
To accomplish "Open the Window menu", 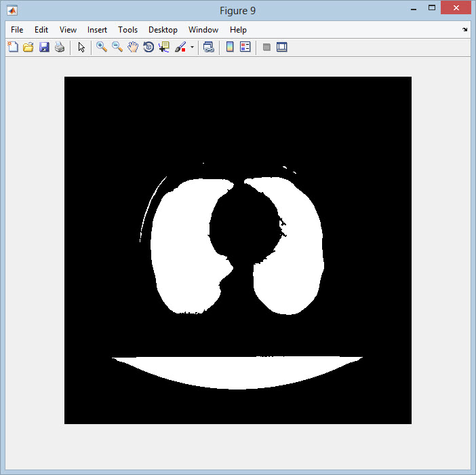I will pyautogui.click(x=203, y=30).
